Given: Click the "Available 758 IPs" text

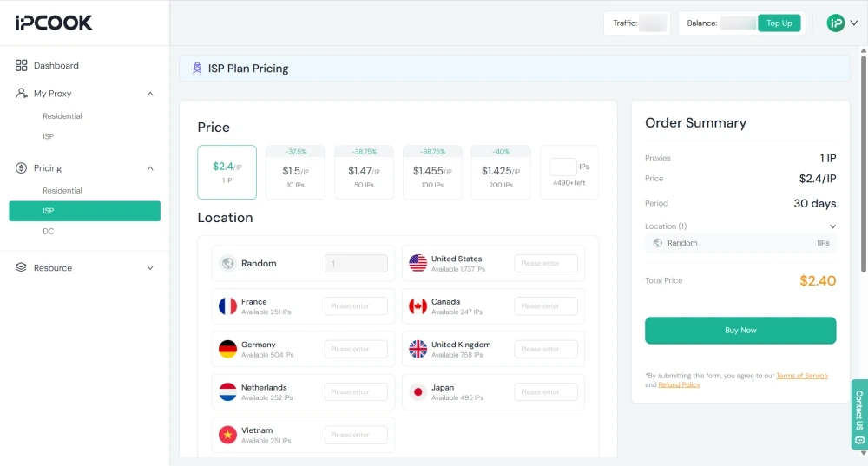Looking at the screenshot, I should coord(457,355).
